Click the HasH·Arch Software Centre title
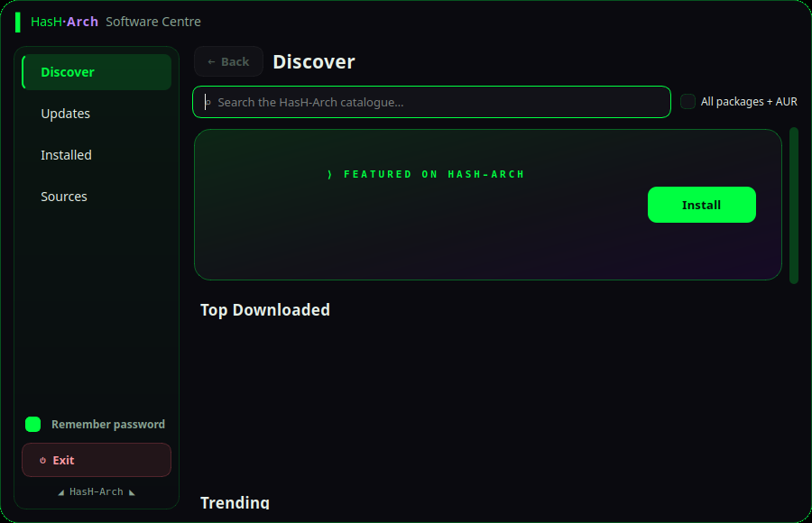 115,22
